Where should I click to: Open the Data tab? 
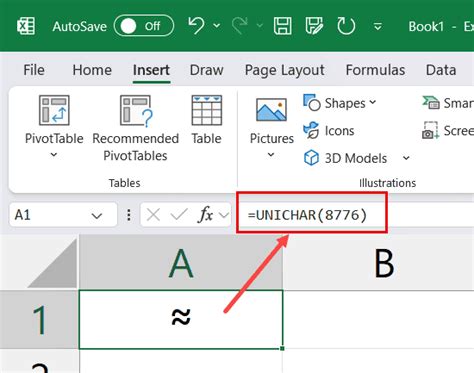pyautogui.click(x=441, y=70)
